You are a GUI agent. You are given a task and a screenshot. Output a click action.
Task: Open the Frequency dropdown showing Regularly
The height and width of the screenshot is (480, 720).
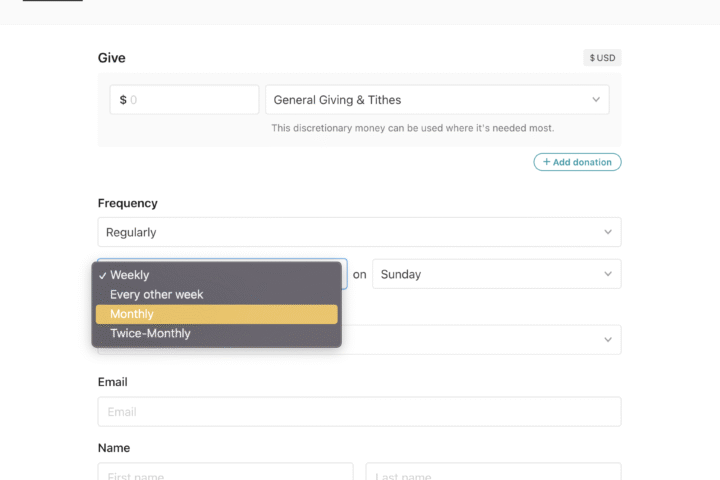358,232
